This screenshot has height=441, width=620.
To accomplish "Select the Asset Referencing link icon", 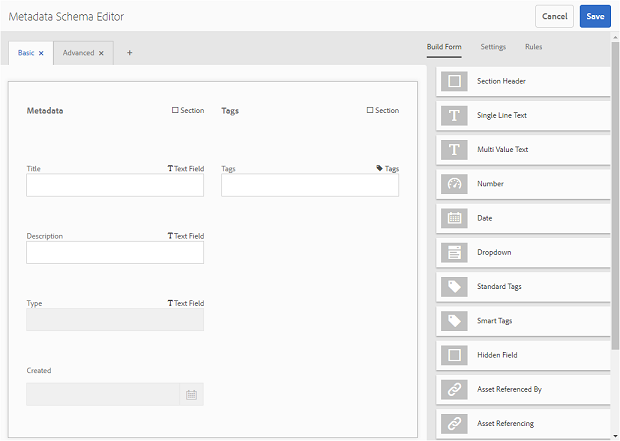I will [454, 424].
